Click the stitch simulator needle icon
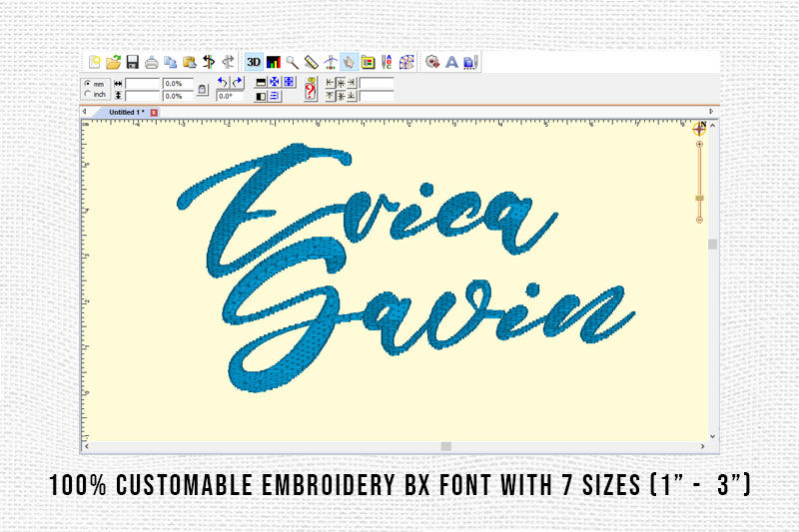This screenshot has height=532, width=799. [x=331, y=62]
